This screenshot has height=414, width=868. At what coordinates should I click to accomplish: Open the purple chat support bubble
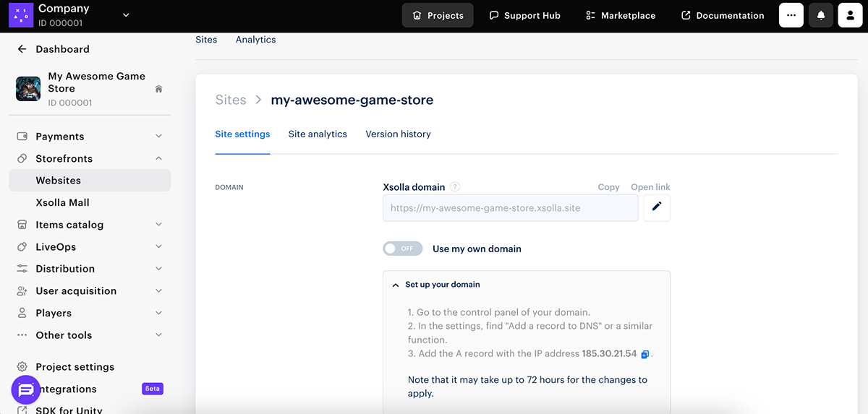[26, 390]
